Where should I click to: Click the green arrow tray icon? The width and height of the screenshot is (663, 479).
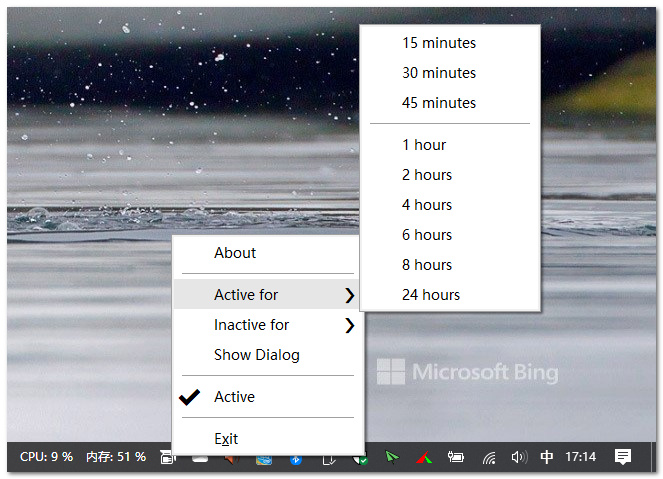[392, 457]
